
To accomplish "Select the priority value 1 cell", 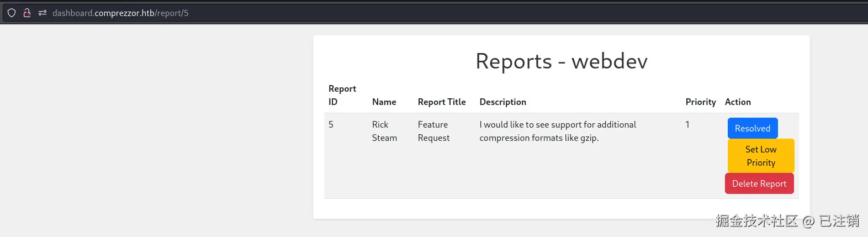I will [687, 125].
